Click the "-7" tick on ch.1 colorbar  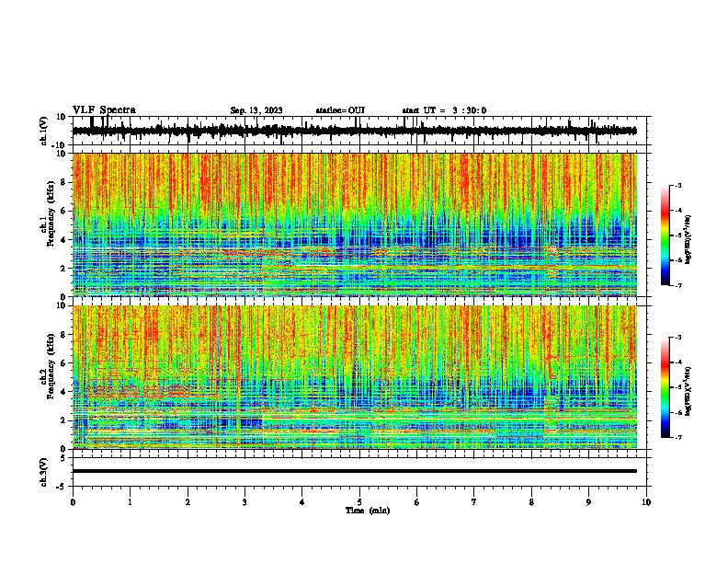point(678,285)
